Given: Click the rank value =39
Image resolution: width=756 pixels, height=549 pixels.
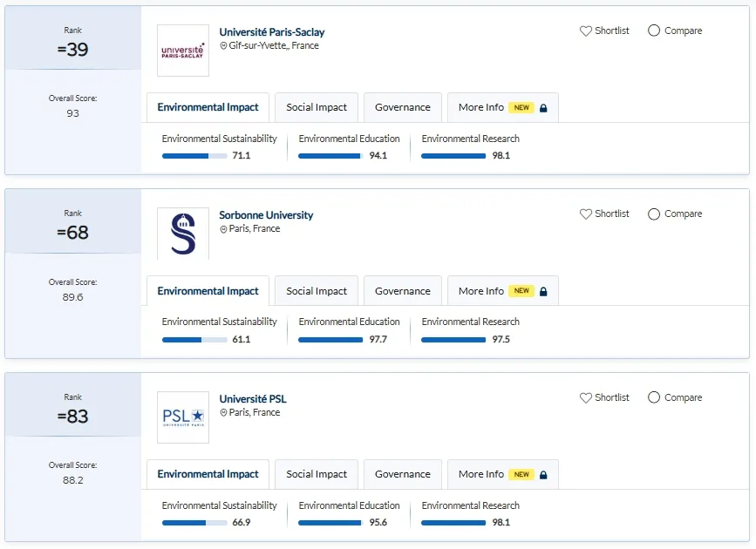Looking at the screenshot, I should [72, 50].
